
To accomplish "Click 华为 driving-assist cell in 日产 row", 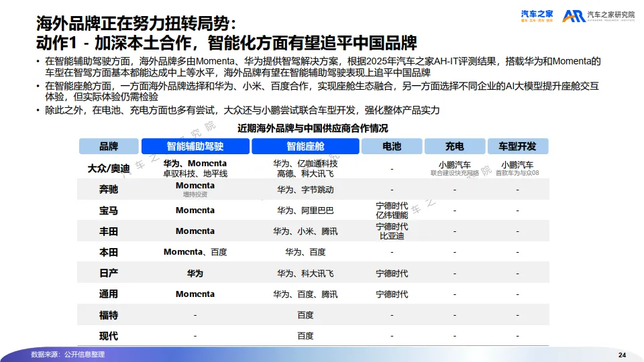I will (x=195, y=274).
